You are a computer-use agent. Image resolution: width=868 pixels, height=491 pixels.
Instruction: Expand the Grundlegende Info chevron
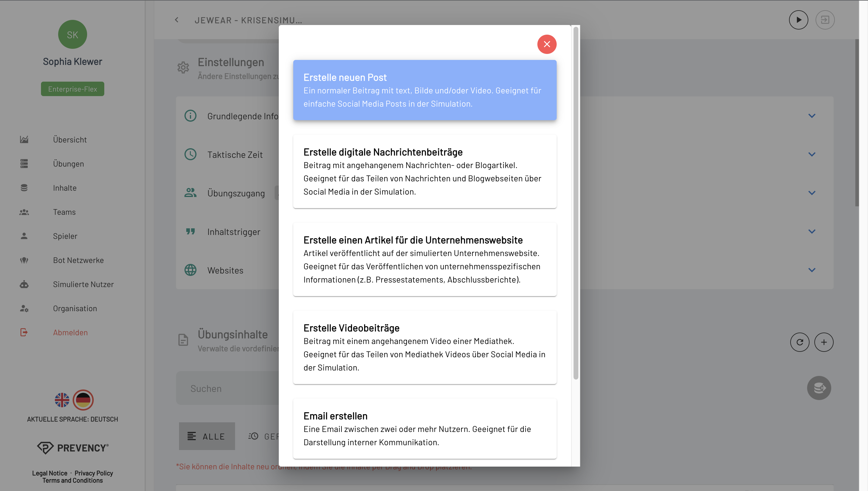click(812, 116)
